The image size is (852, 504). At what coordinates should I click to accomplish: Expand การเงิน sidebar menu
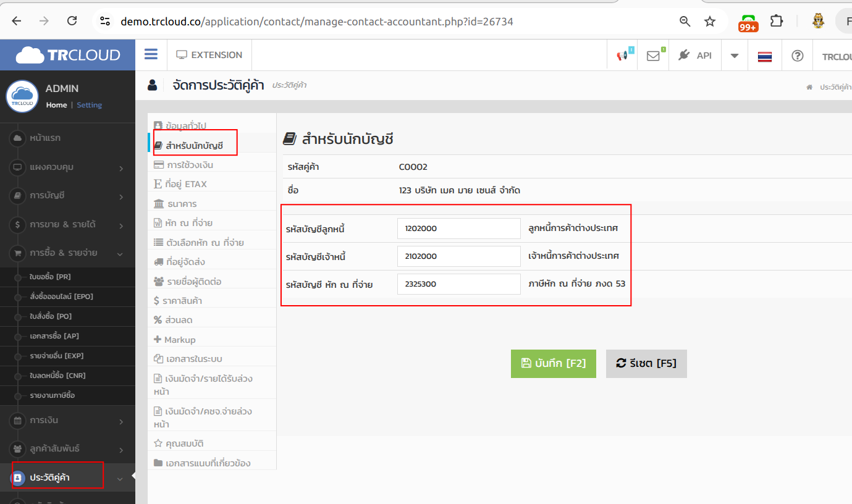coord(67,420)
